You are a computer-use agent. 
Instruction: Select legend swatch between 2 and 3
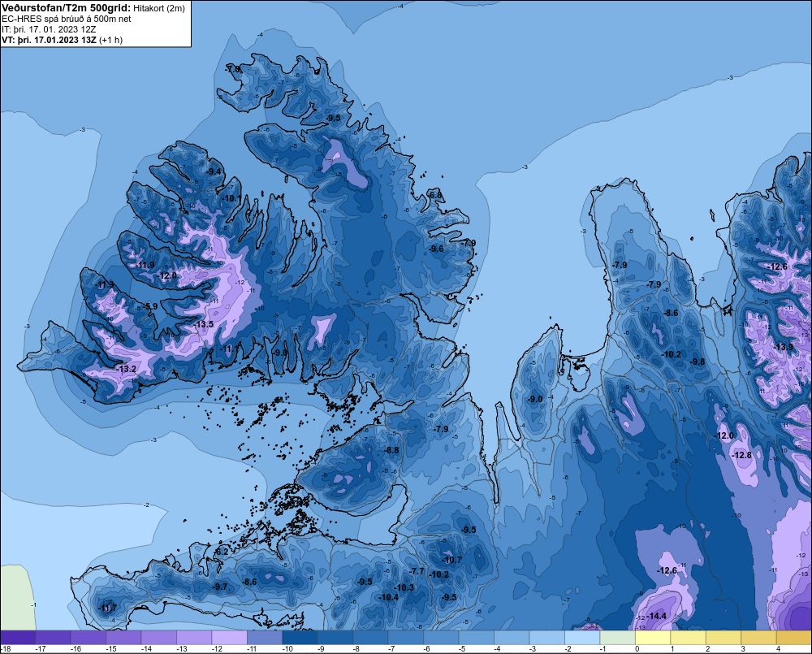pyautogui.click(x=723, y=637)
